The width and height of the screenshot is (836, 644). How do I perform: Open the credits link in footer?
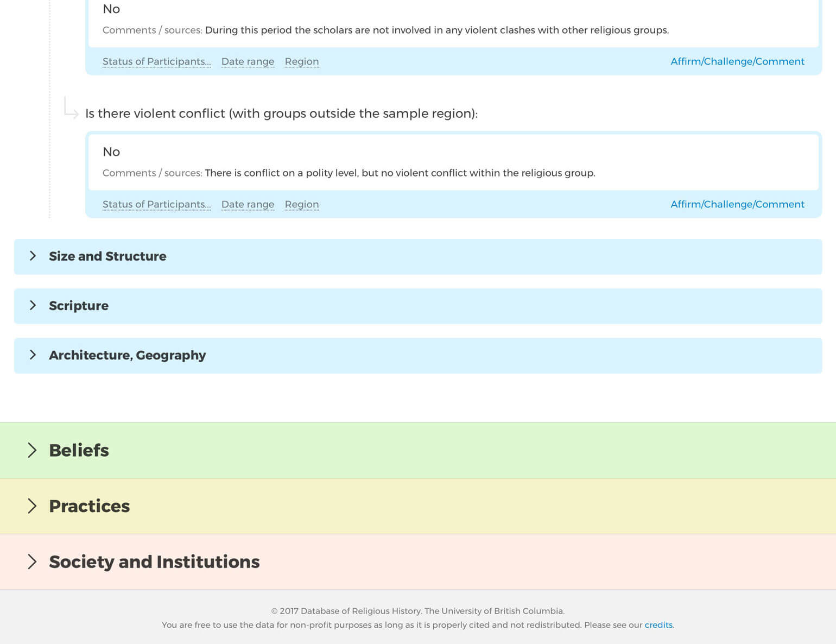click(x=658, y=625)
